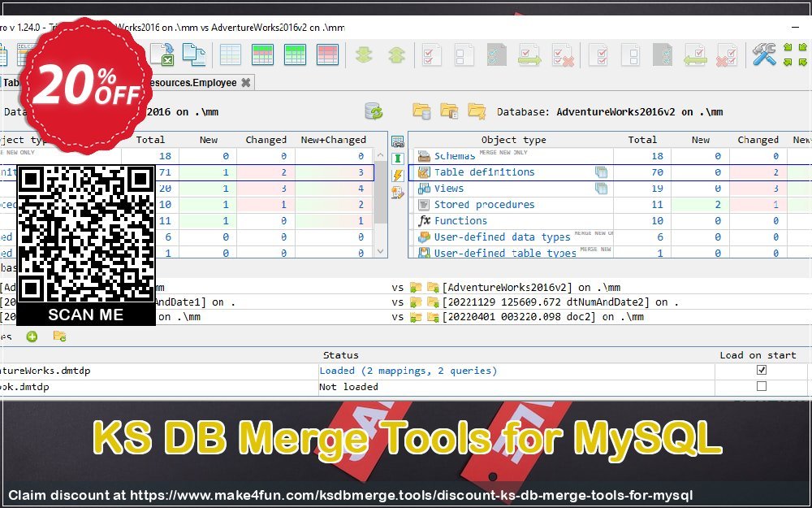Click the green double-up arrows icon
The height and width of the screenshot is (508, 812).
(x=397, y=54)
